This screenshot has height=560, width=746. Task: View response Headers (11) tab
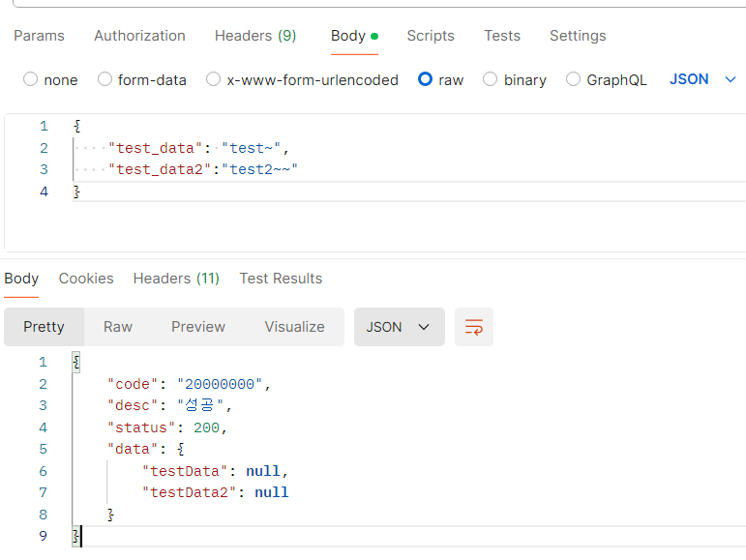coord(176,279)
